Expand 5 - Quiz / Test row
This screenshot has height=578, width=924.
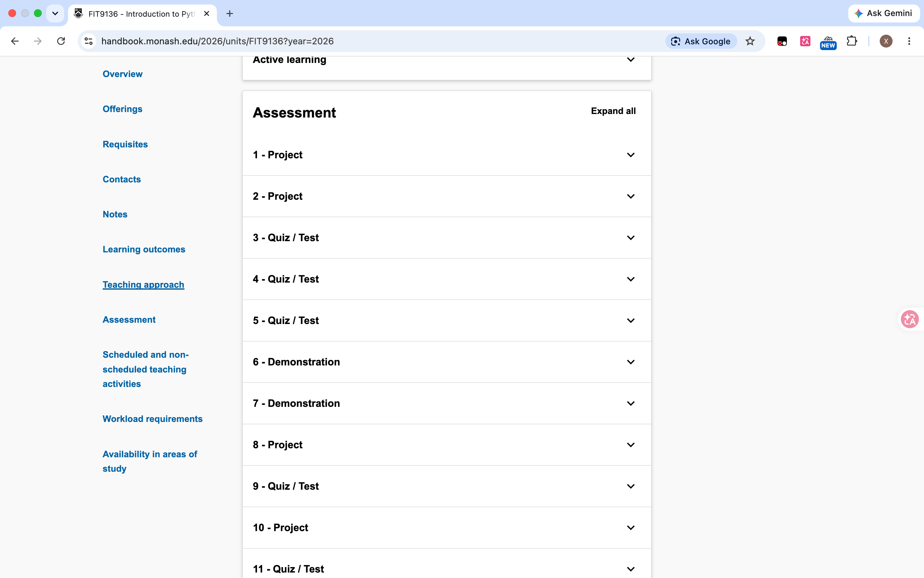[447, 320]
